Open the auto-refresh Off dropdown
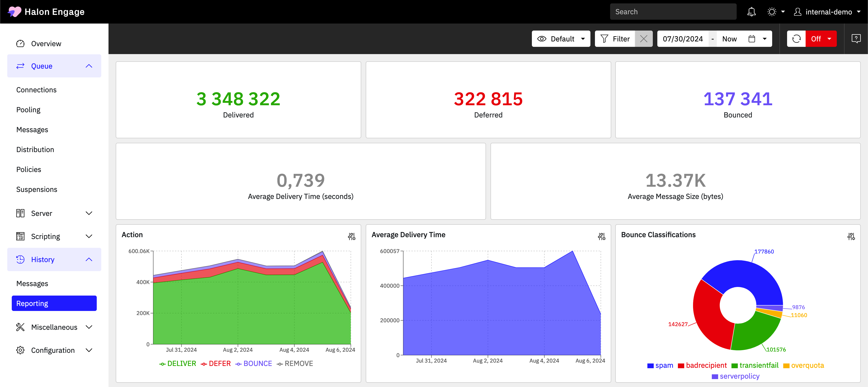Screen dimensions: 868x387 point(821,39)
